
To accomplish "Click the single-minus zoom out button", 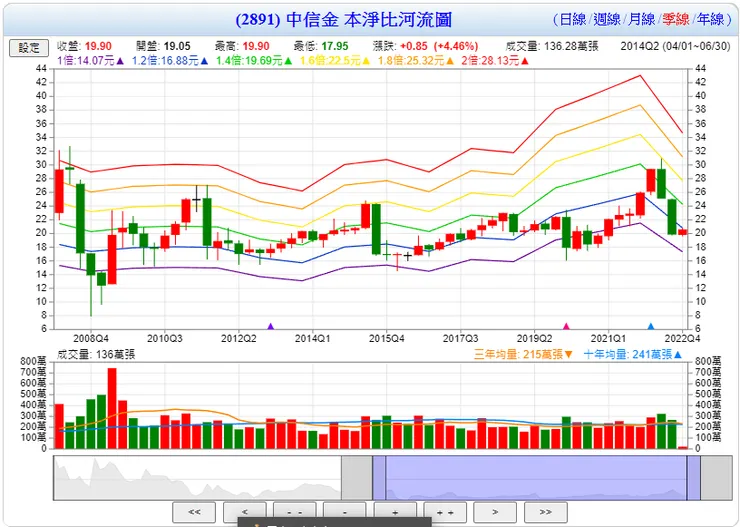I will 345,512.
